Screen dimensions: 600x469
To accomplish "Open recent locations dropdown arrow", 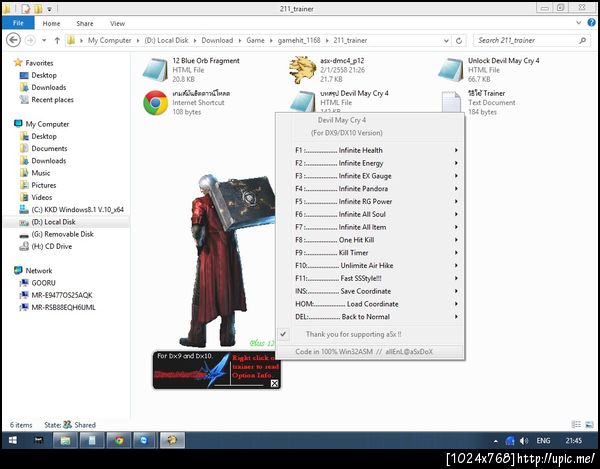I will 44,40.
